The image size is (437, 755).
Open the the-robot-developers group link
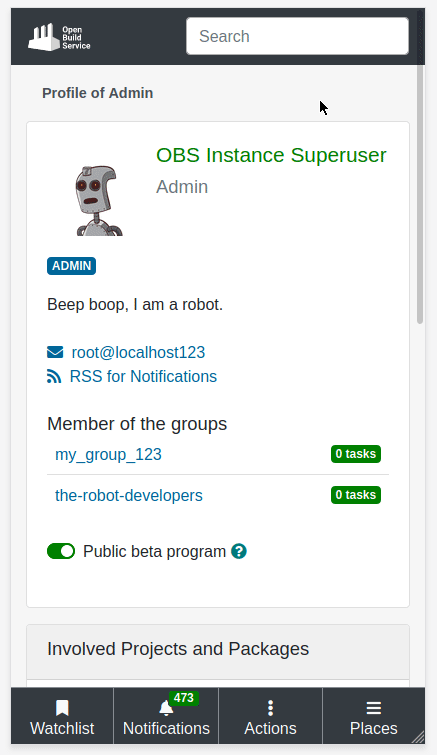(x=129, y=495)
